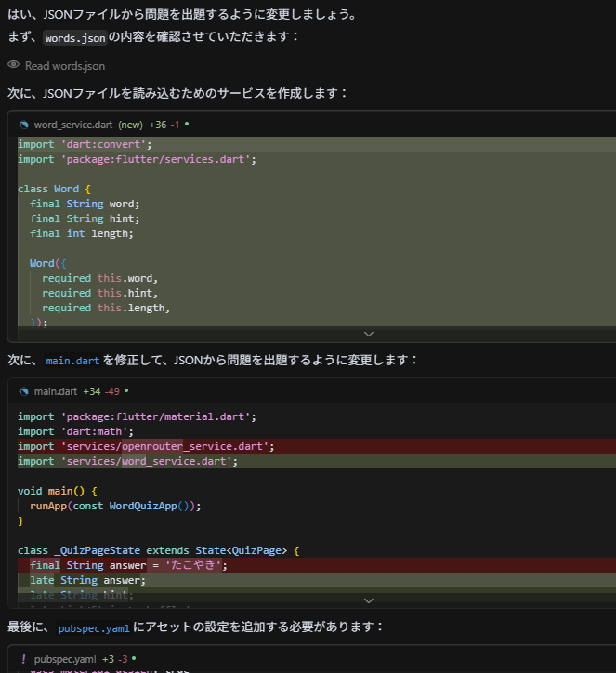The height and width of the screenshot is (673, 616).
Task: Open the Read words.json entry
Action: tap(65, 66)
